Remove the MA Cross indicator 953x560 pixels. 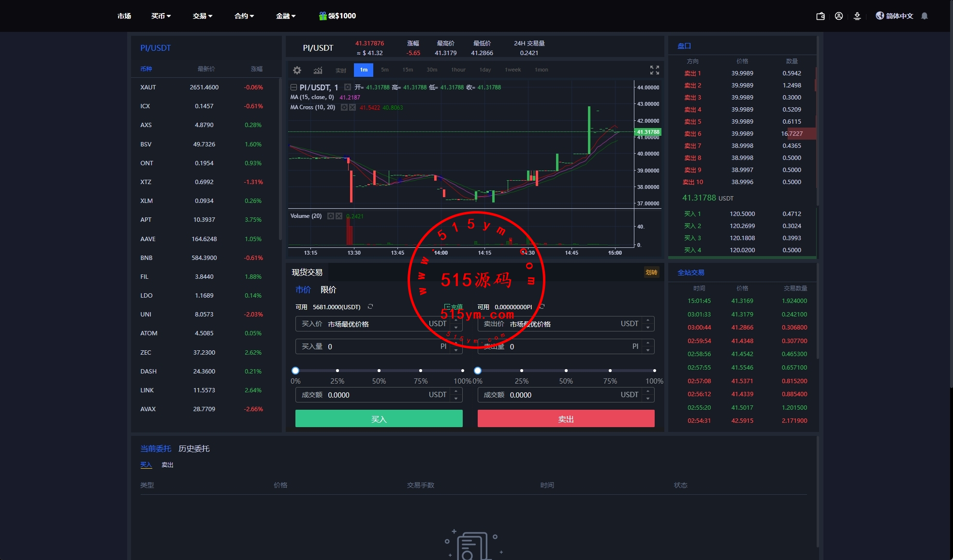coord(352,107)
